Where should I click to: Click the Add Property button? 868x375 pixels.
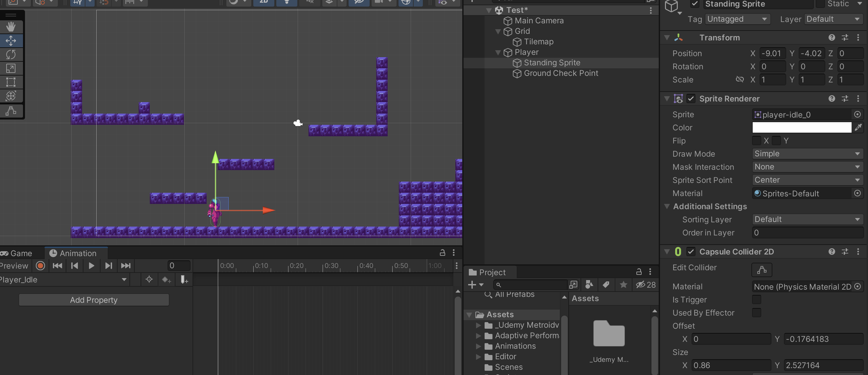tap(94, 300)
